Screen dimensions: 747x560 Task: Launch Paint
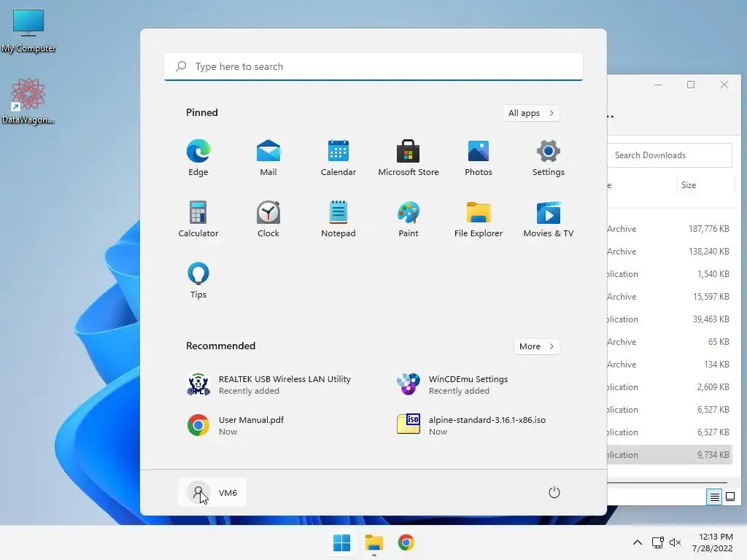point(409,219)
